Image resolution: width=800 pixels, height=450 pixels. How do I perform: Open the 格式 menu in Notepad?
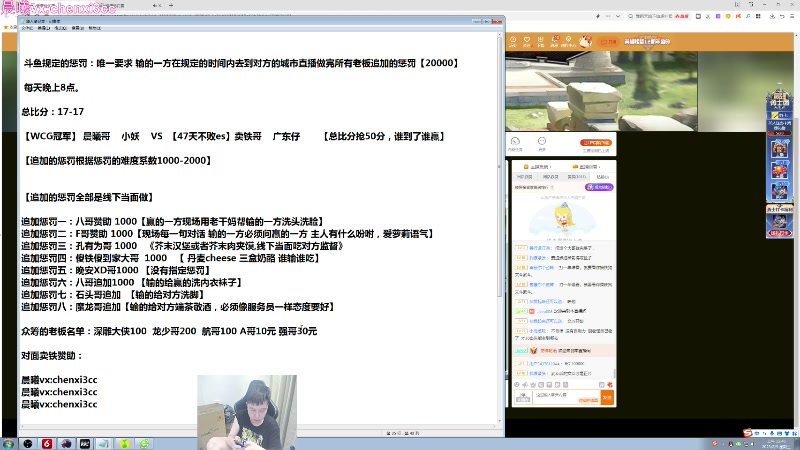[x=61, y=28]
